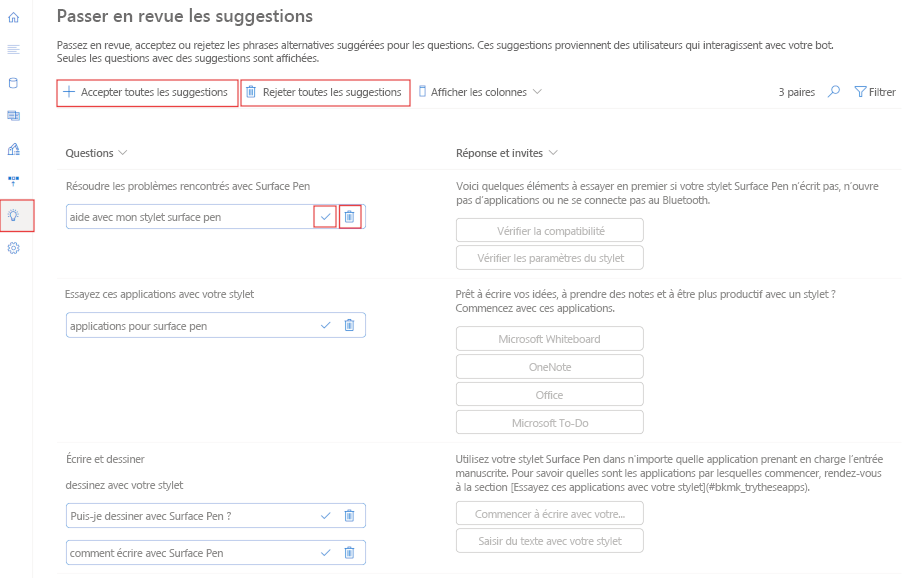Click the search magnifier near 3 paires

tap(834, 91)
